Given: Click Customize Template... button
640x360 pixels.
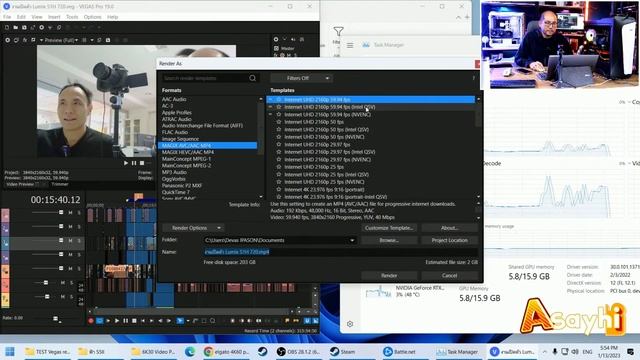Looking at the screenshot, I should tap(389, 228).
